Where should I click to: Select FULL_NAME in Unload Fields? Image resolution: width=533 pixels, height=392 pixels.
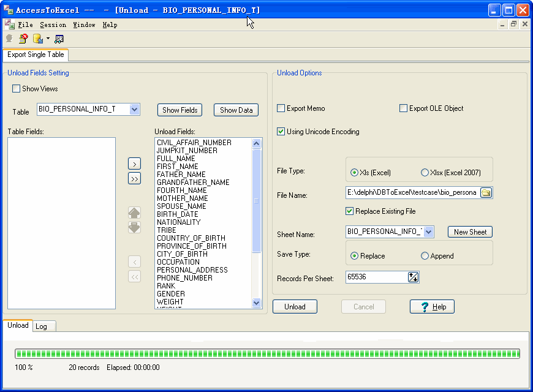[x=176, y=159]
